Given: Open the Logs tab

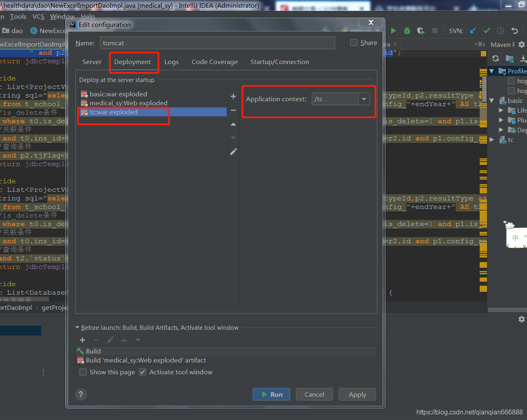Looking at the screenshot, I should pyautogui.click(x=171, y=62).
